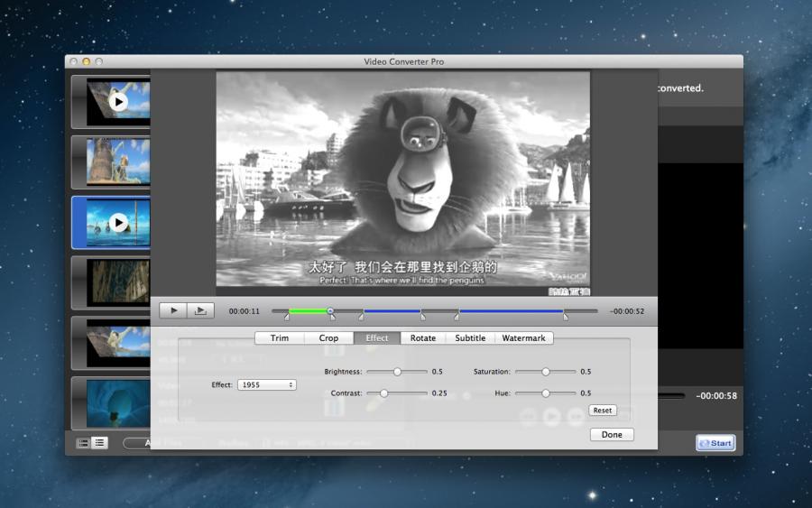The image size is (812, 508).
Task: Select the dark brown building thumbnail
Action: click(x=120, y=282)
